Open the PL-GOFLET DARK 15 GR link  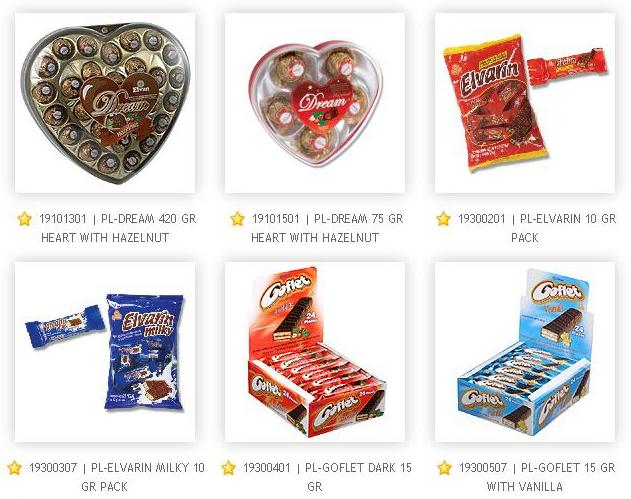click(x=327, y=477)
